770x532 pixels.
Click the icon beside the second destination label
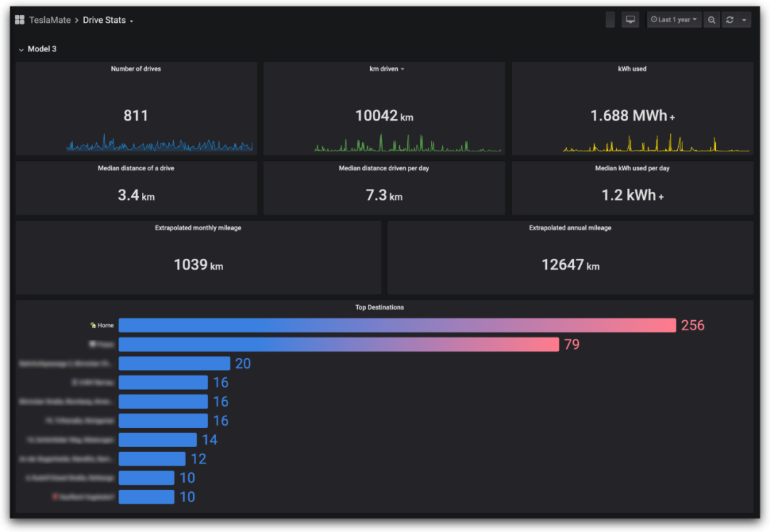(x=93, y=343)
